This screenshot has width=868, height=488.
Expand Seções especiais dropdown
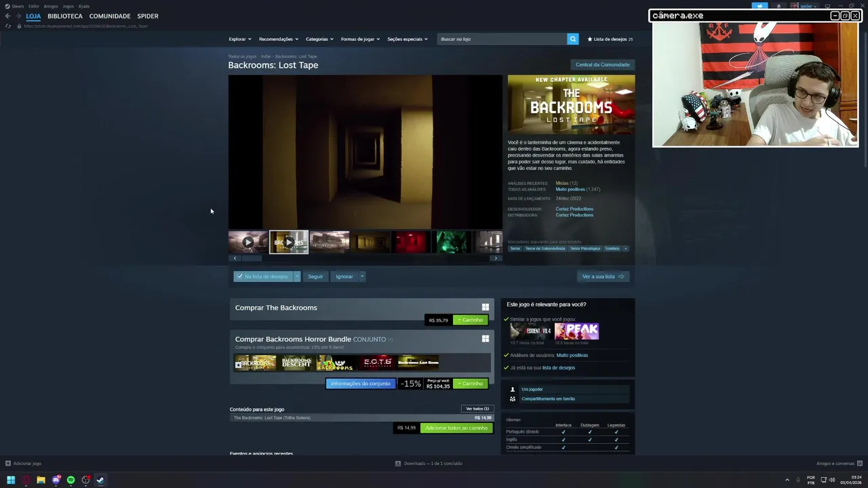(x=408, y=39)
